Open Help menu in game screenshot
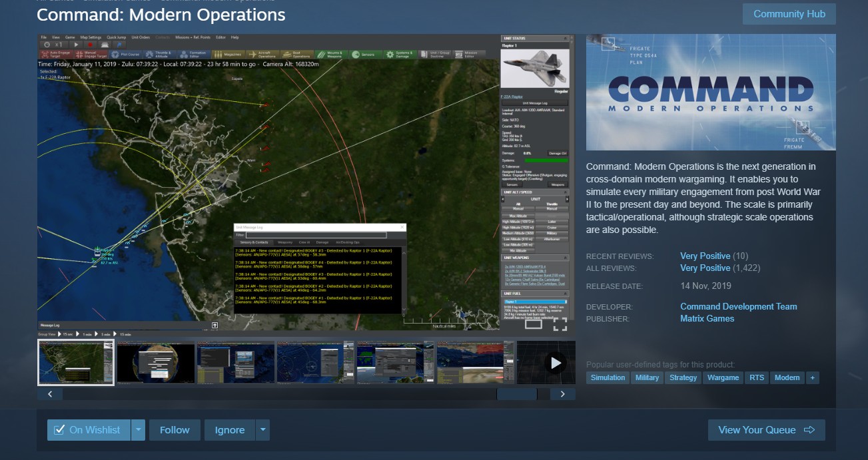Screen dimensions: 868x460 coord(234,37)
